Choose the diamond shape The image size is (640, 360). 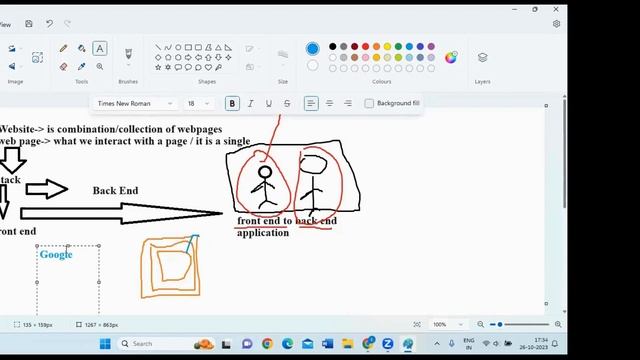click(158, 58)
